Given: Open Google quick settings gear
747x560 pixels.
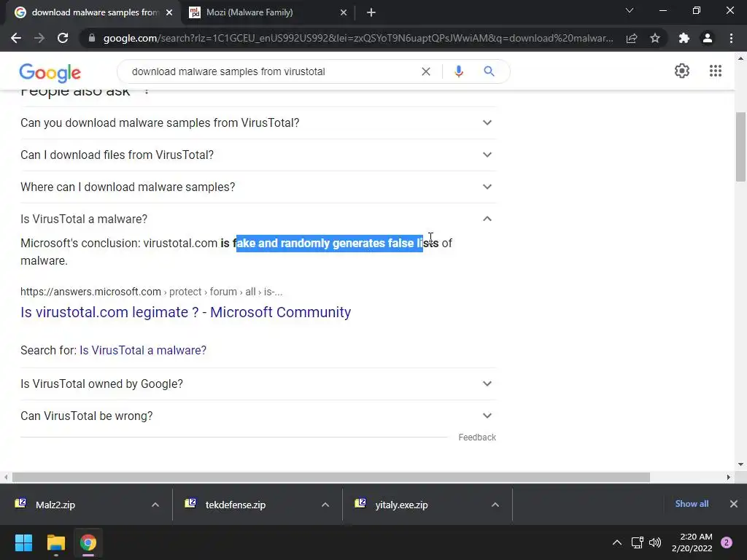Looking at the screenshot, I should 682,71.
